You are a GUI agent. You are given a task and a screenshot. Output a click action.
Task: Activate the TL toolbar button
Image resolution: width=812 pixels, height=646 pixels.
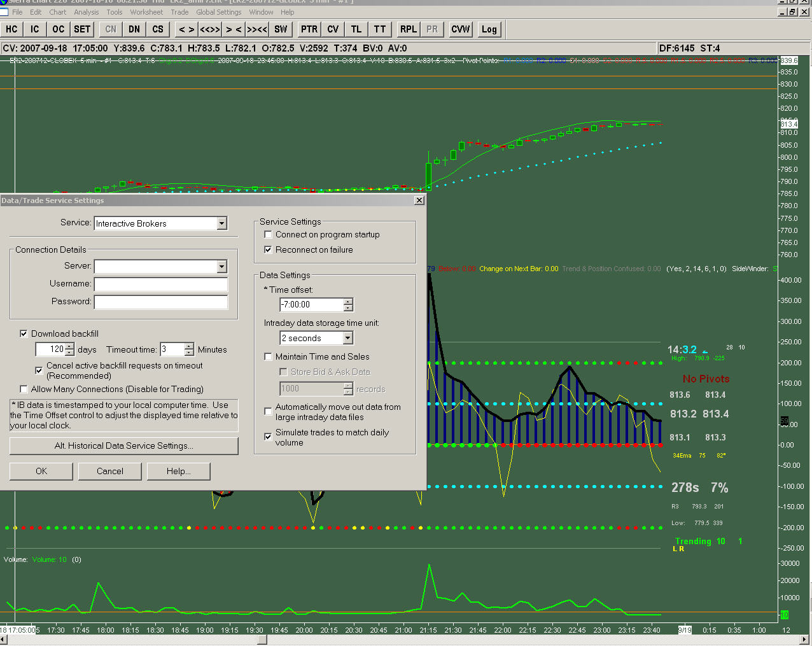(x=356, y=29)
